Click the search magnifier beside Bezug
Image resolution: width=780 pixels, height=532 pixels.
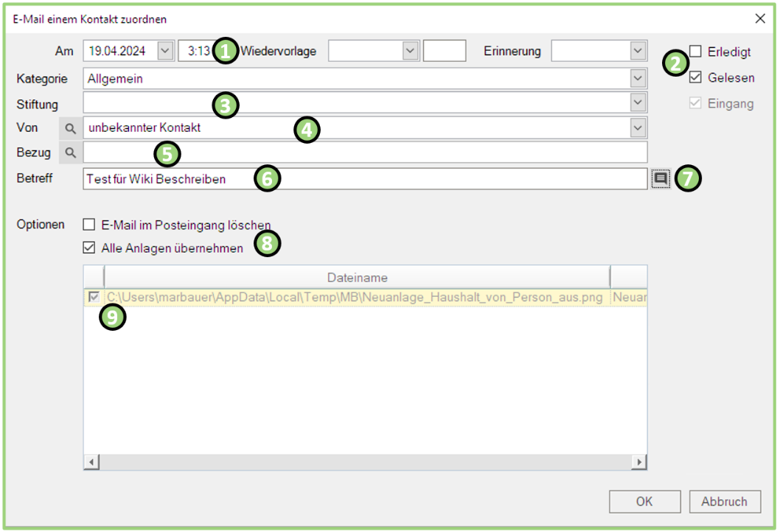point(70,153)
